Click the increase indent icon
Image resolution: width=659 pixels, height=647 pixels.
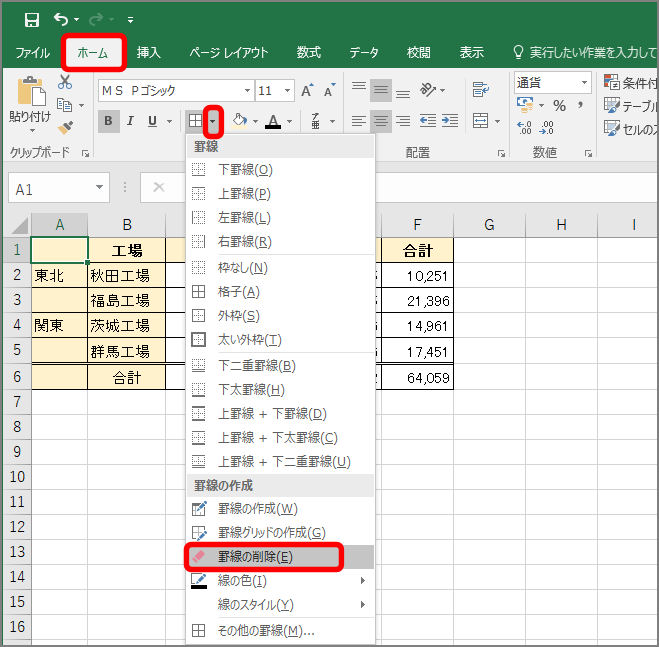pyautogui.click(x=450, y=121)
